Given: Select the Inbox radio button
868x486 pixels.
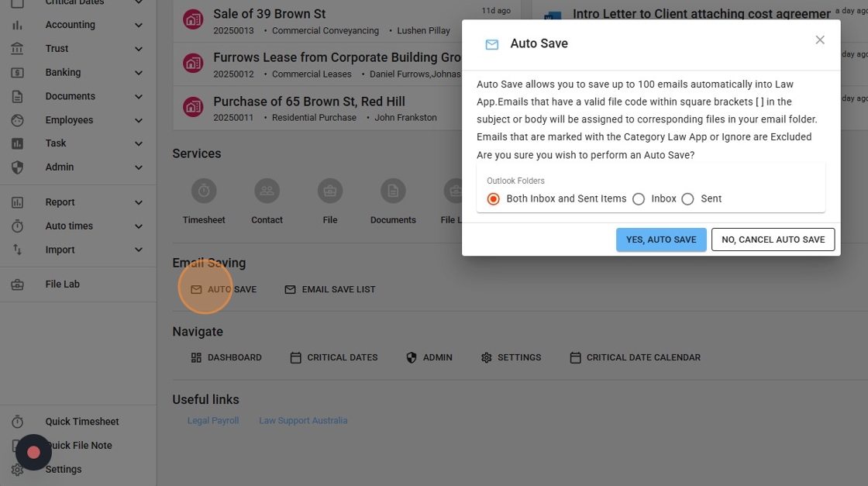Looking at the screenshot, I should pyautogui.click(x=639, y=199).
